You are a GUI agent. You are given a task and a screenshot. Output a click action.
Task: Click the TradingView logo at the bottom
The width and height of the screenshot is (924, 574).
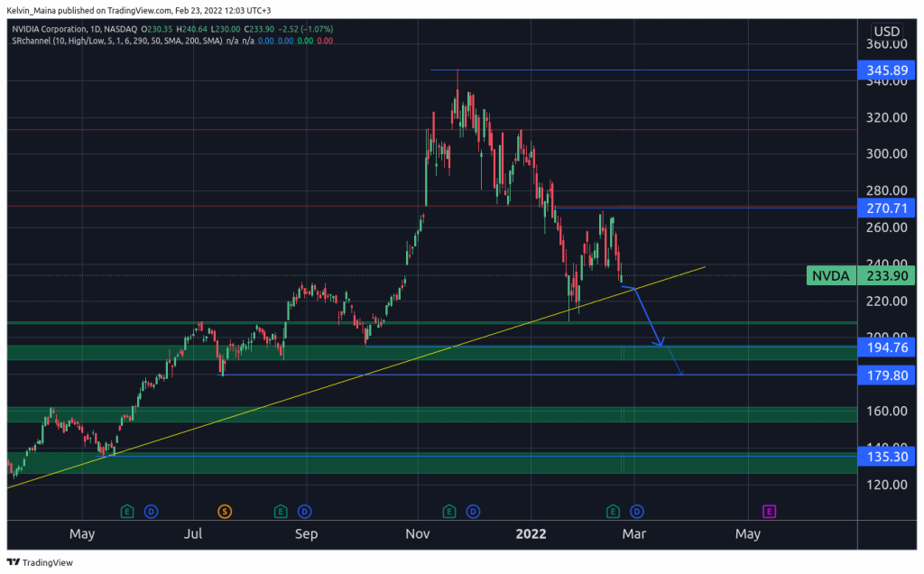pos(40,562)
